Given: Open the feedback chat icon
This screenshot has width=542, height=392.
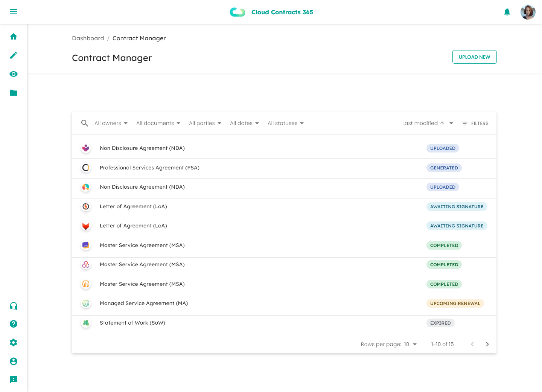Looking at the screenshot, I should (14, 380).
